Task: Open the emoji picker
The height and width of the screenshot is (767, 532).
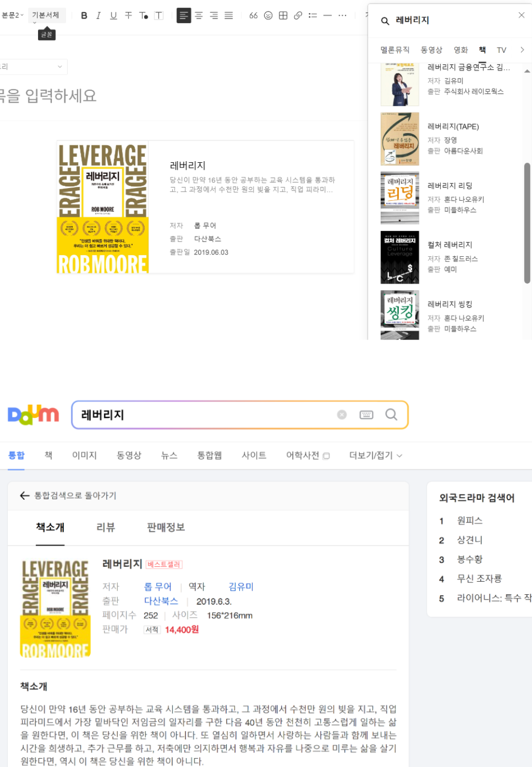Action: [268, 15]
